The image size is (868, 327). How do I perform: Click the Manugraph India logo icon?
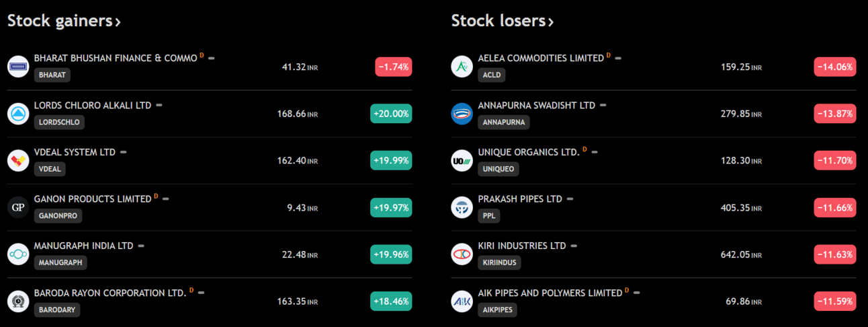18,254
